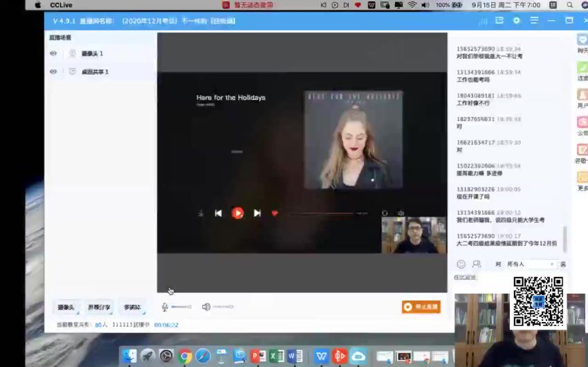Click the album cover artwork
588x367 pixels.
click(x=353, y=139)
